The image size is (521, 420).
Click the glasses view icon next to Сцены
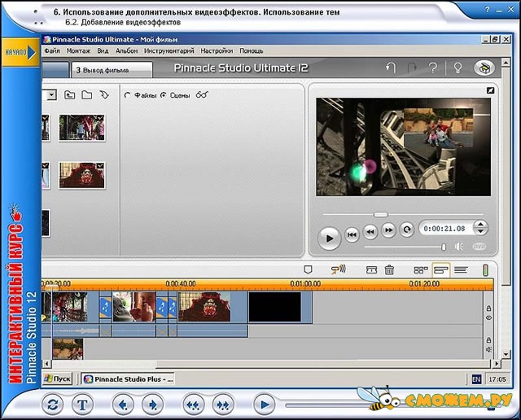[x=202, y=94]
